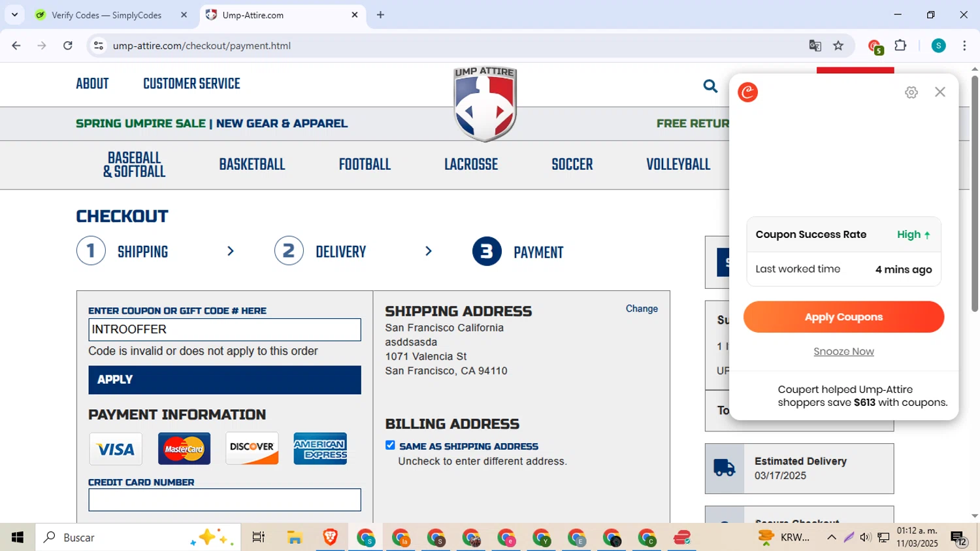The image size is (980, 551).
Task: Open File Explorer from the taskbar
Action: coord(295,537)
